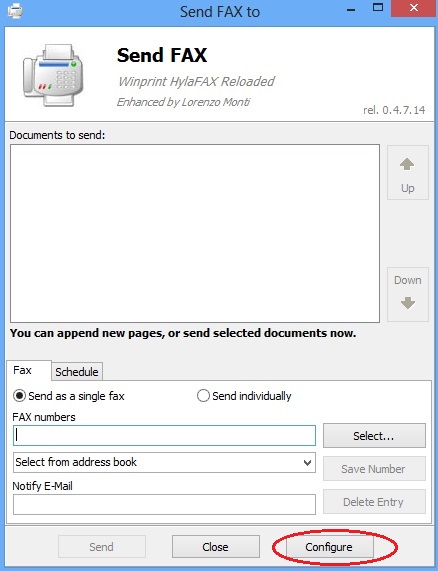438x571 pixels.
Task: Open Configure settings dialog
Action: pos(329,547)
